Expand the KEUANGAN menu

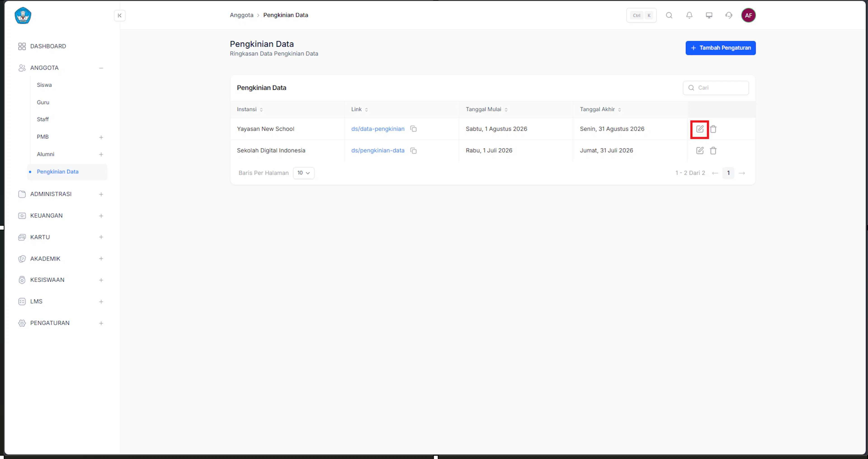[101, 216]
